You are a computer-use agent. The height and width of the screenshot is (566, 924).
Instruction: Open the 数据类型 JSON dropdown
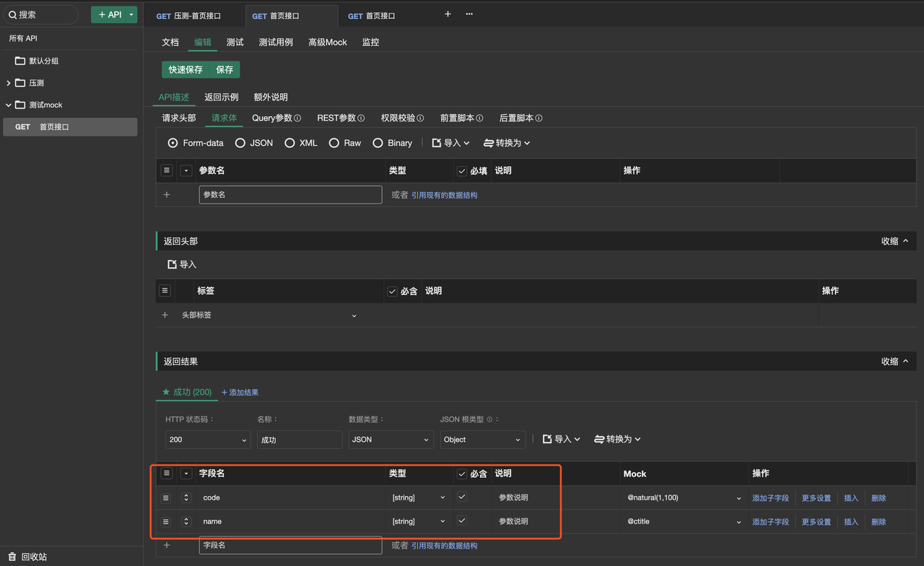(391, 440)
